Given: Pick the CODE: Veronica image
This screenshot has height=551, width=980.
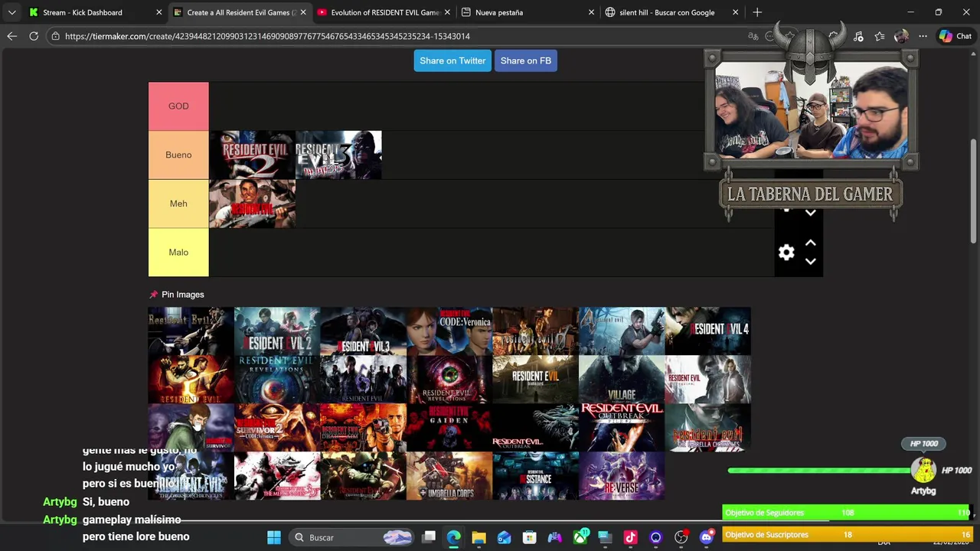Looking at the screenshot, I should point(449,331).
